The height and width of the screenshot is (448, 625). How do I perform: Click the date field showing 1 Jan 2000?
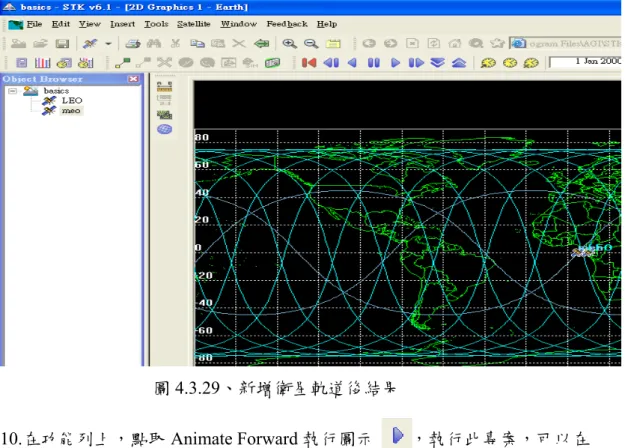coord(585,61)
